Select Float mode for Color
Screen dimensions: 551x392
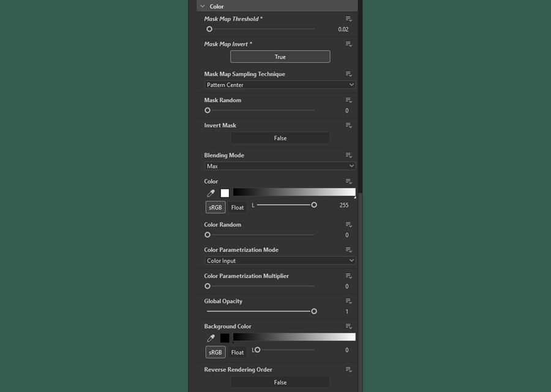pyautogui.click(x=237, y=207)
